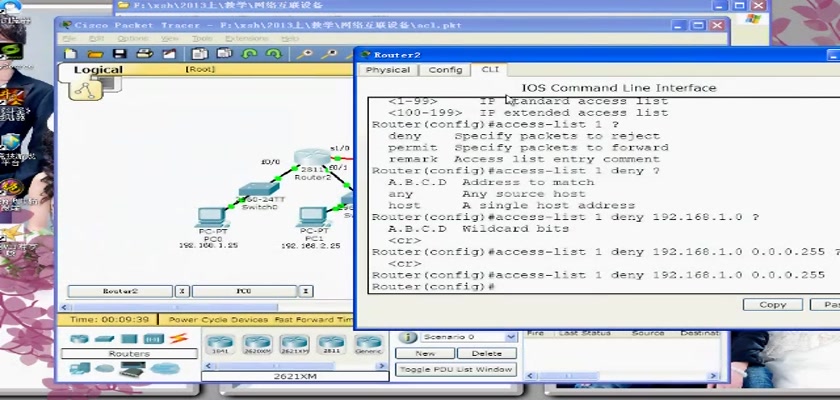Viewport: 840px width, 400px height.
Task: Select the End Devices category icon
Action: click(x=80, y=368)
